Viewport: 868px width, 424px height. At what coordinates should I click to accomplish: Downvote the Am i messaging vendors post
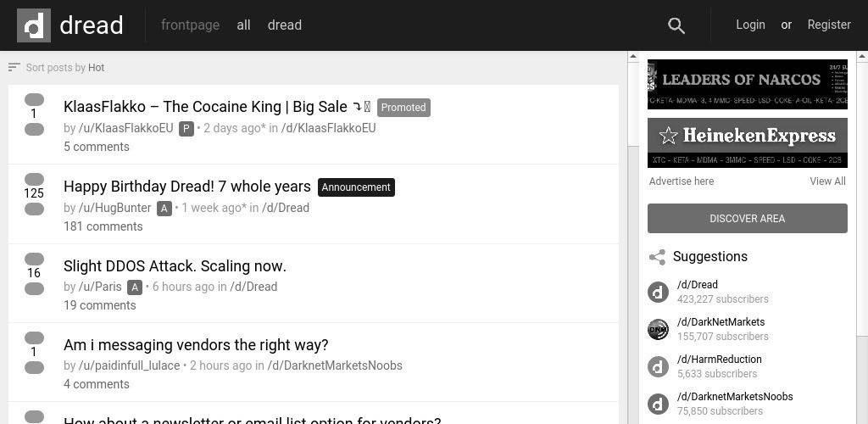click(34, 367)
